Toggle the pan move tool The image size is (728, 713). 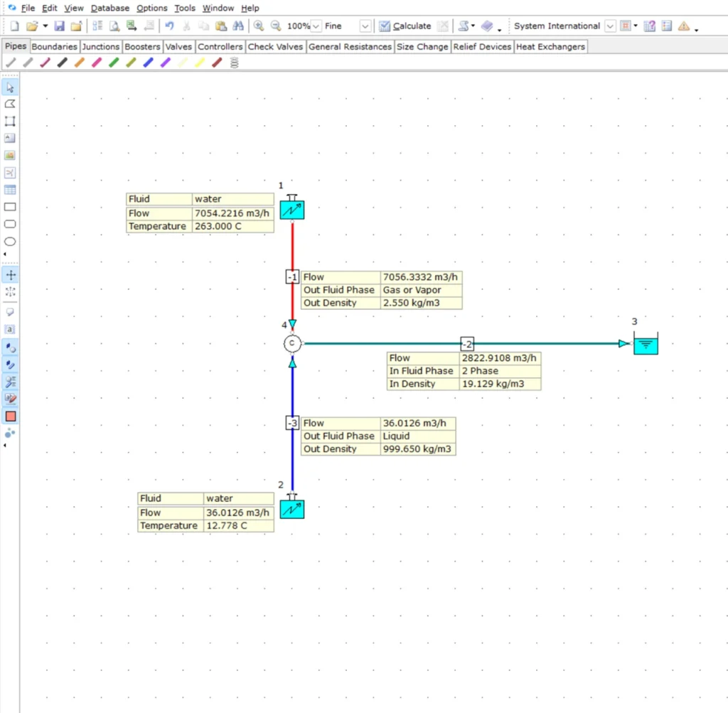[10, 275]
